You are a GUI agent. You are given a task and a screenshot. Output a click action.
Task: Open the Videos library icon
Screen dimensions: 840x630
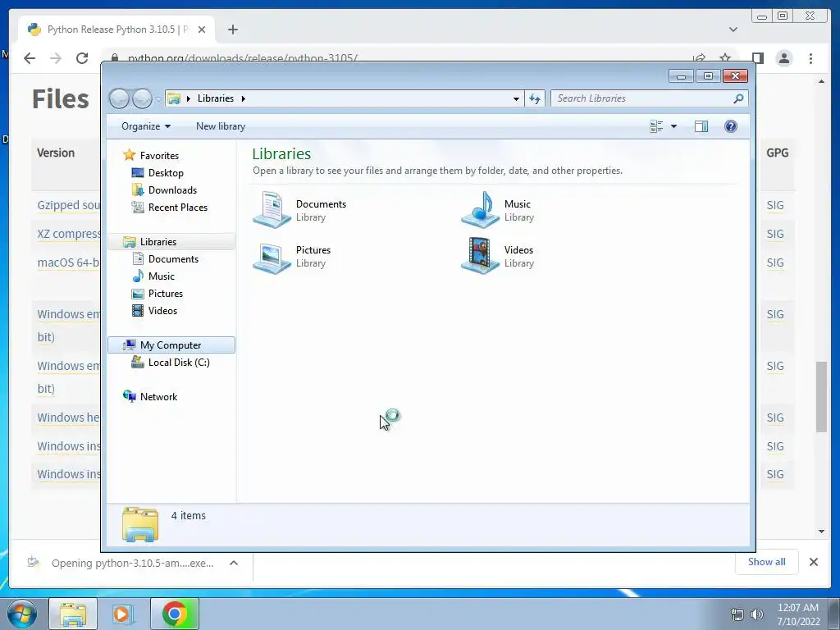481,256
